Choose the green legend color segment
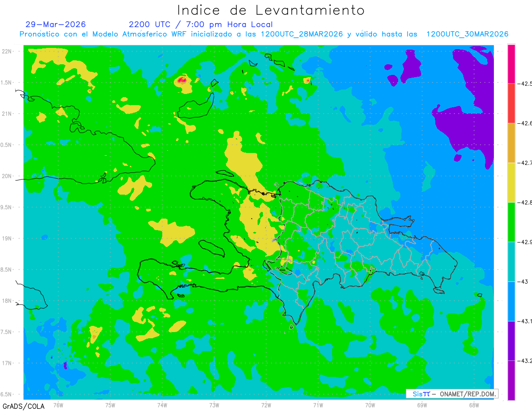This screenshot has width=532, height=411. pos(511,222)
